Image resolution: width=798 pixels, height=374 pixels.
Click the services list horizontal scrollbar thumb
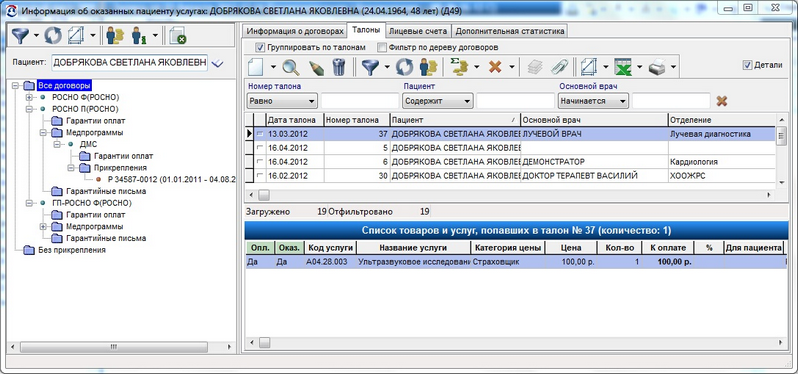[x=264, y=343]
